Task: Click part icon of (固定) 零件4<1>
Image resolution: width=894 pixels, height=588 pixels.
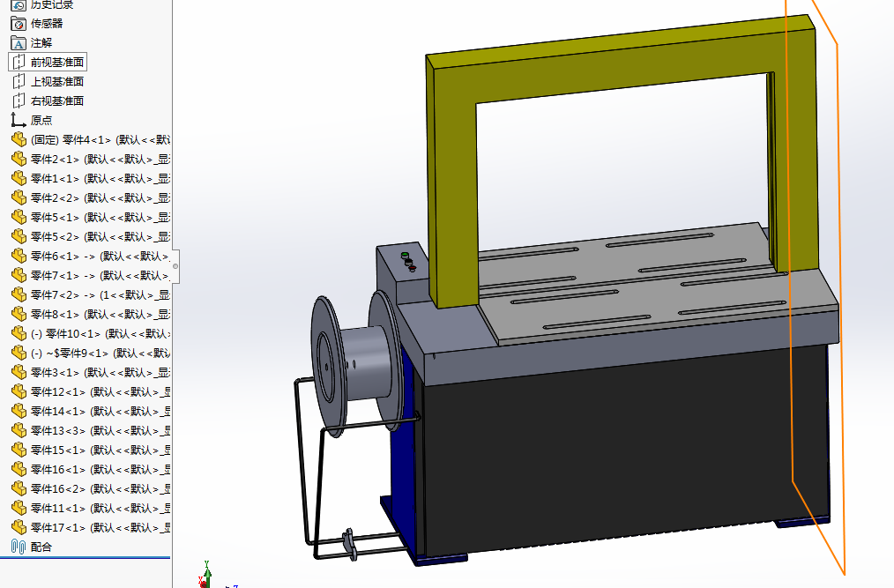Action: coord(19,140)
